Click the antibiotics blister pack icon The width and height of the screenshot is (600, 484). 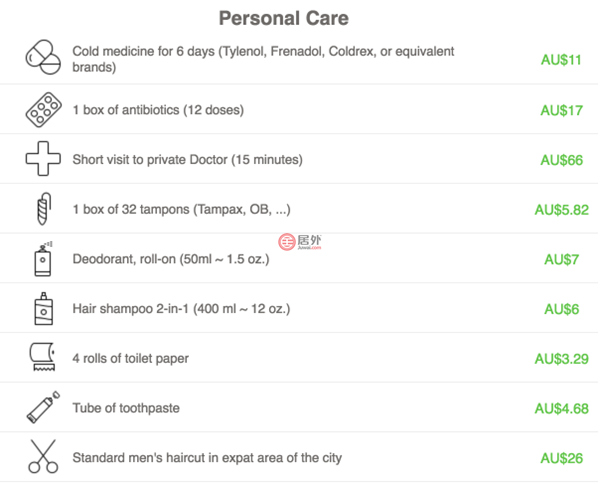coord(42,109)
